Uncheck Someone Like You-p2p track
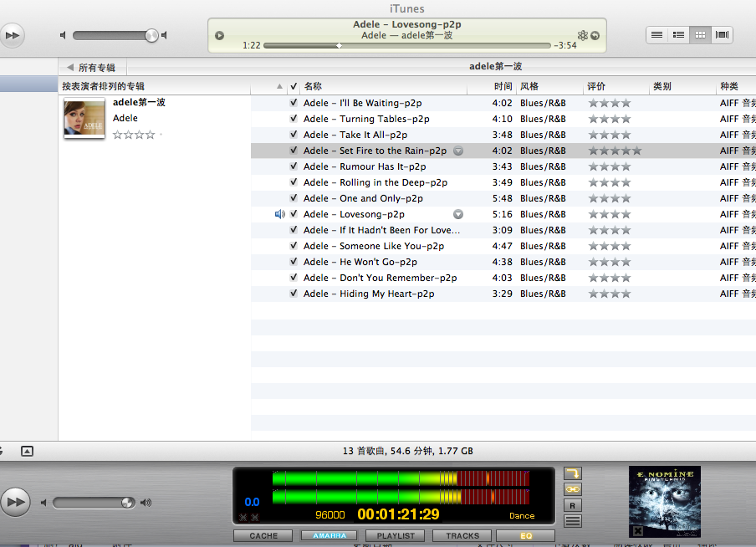This screenshot has width=756, height=547. click(294, 246)
